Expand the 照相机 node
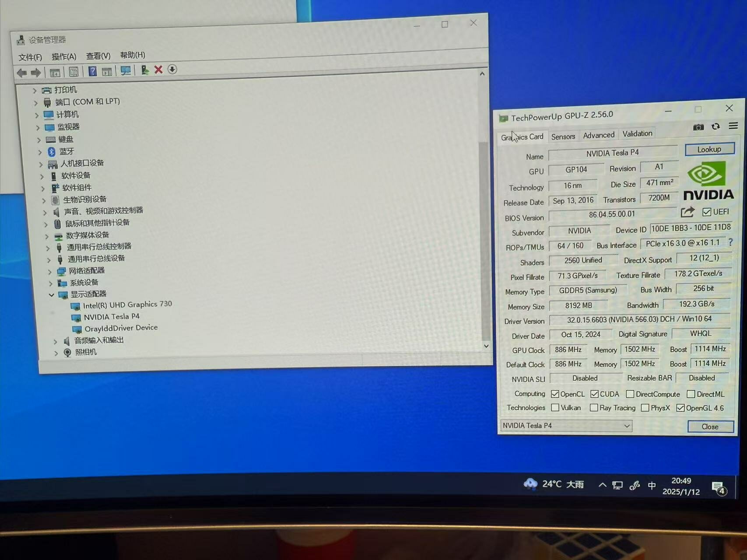 (x=56, y=353)
